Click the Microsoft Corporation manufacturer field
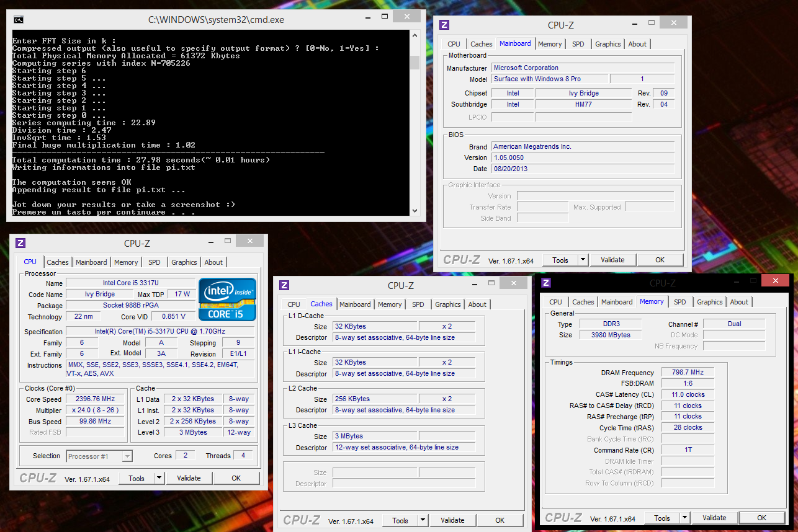 tap(583, 68)
